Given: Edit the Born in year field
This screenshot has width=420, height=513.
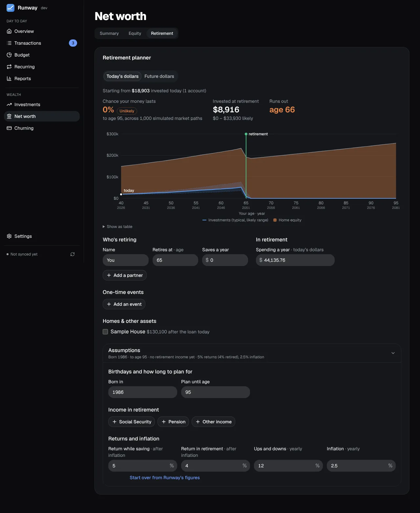Looking at the screenshot, I should point(143,392).
